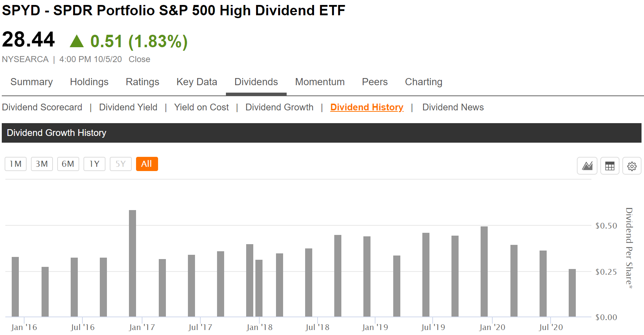Click the $0.25 axis label

606,272
